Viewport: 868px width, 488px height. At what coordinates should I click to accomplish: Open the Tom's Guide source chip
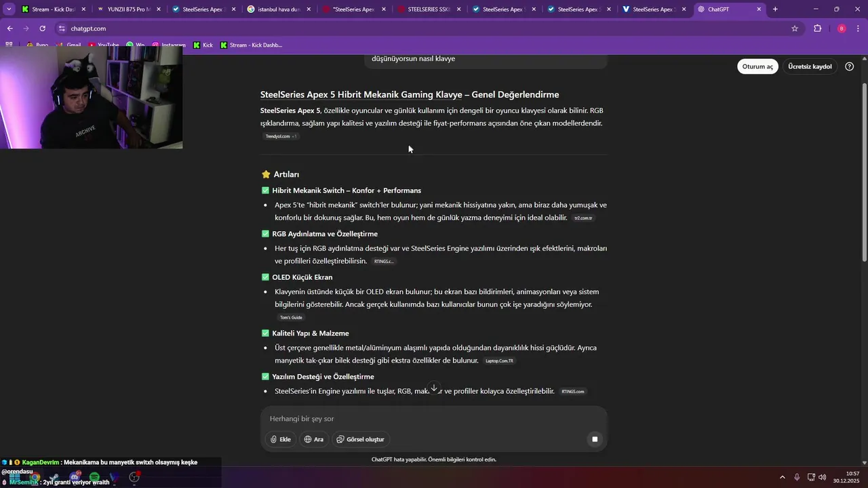coord(291,317)
